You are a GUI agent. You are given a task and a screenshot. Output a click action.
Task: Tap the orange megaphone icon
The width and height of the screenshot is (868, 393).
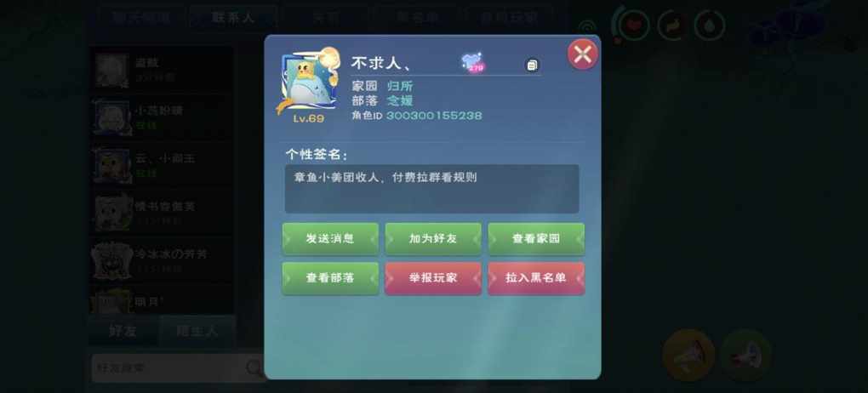(x=688, y=356)
